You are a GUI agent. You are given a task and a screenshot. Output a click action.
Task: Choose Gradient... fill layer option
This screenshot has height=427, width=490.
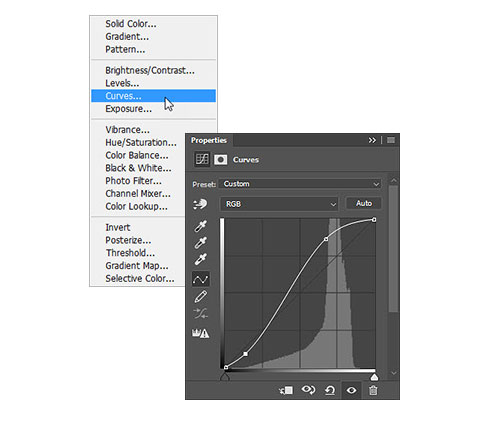point(153,36)
